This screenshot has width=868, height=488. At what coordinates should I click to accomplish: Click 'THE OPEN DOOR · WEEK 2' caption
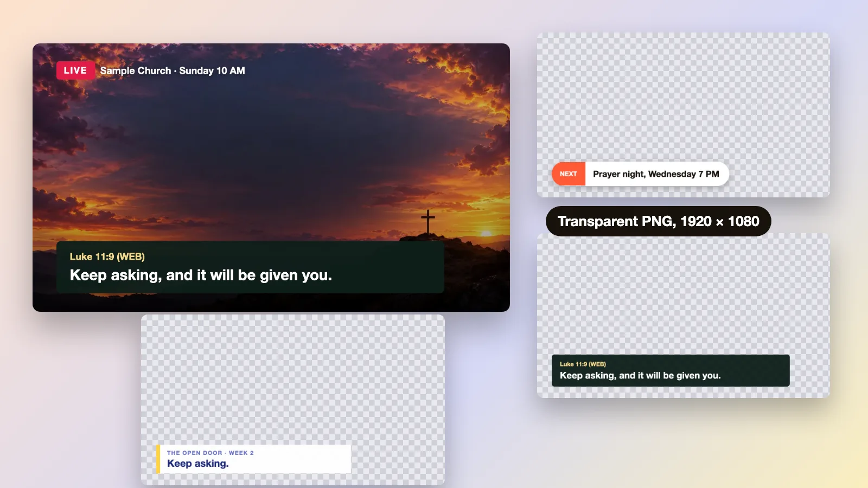coord(210,453)
